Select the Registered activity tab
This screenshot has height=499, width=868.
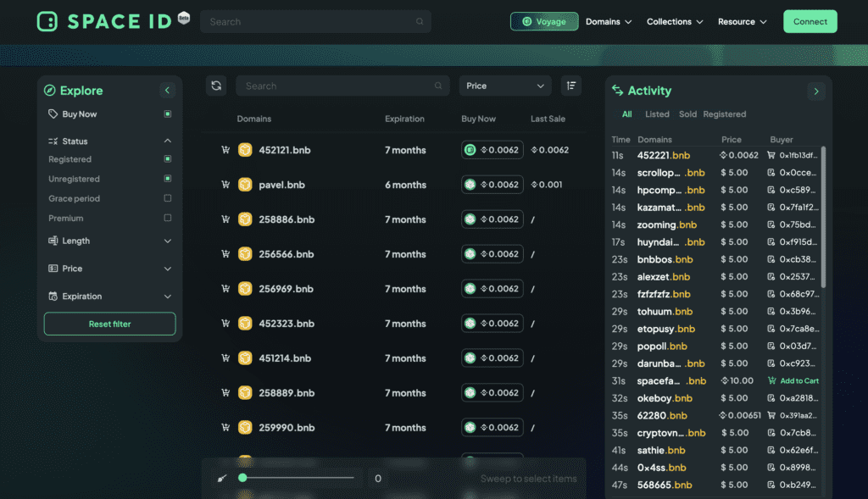[x=725, y=114]
